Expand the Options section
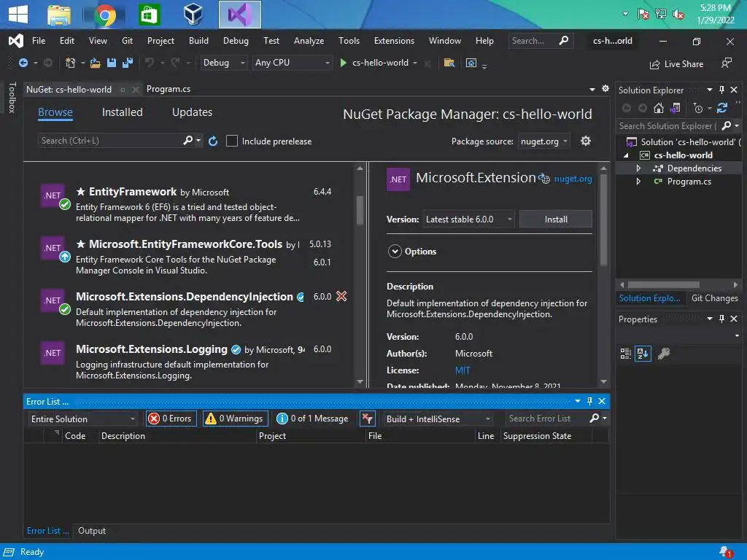 395,251
